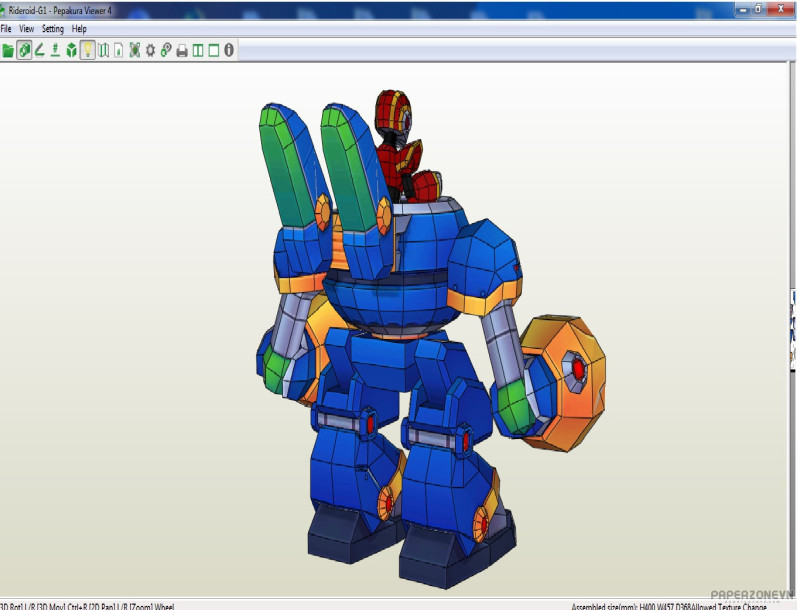Click the chain link icon in the toolbar
800x610 pixels.
click(x=166, y=50)
